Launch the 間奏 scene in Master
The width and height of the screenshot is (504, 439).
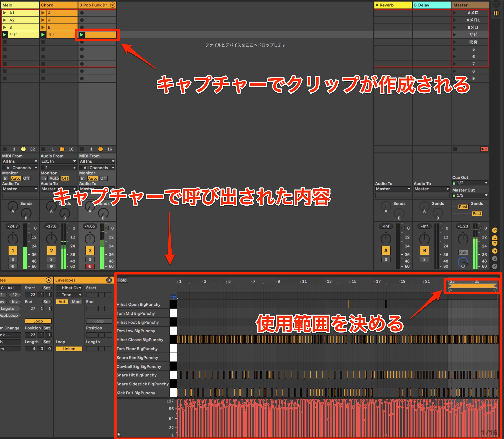coord(455,42)
